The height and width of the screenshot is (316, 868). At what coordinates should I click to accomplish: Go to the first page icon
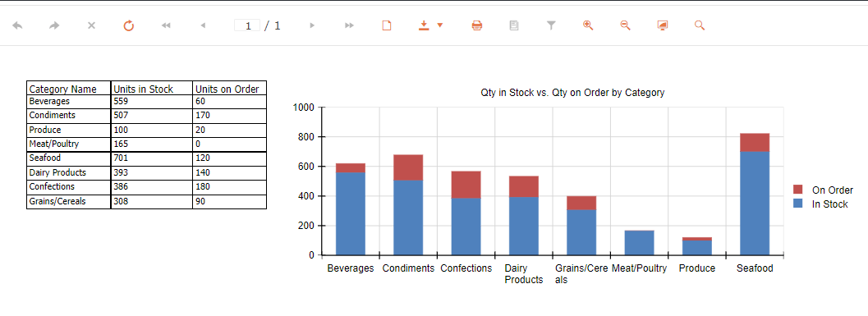pyautogui.click(x=166, y=25)
